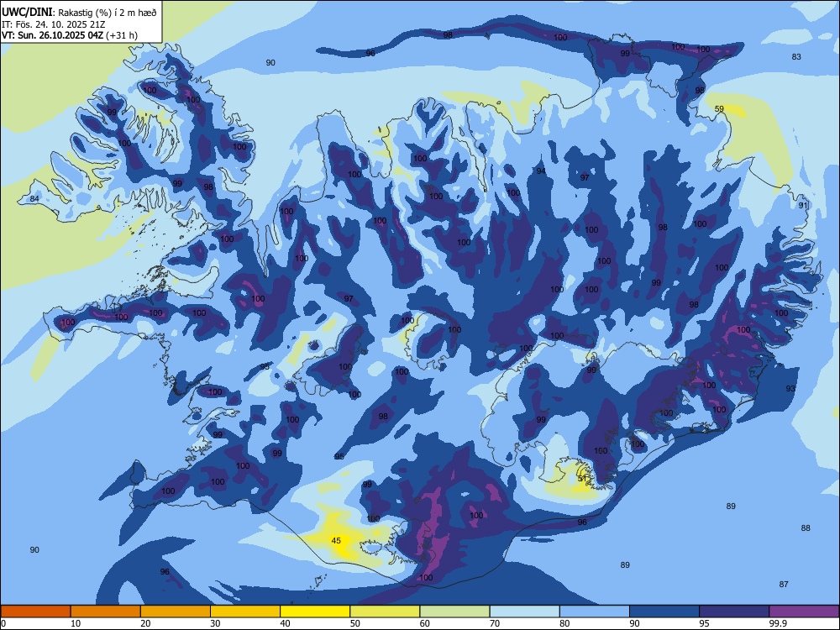Click the '94' humidity value in the north
The width and height of the screenshot is (840, 630).
coord(541,171)
